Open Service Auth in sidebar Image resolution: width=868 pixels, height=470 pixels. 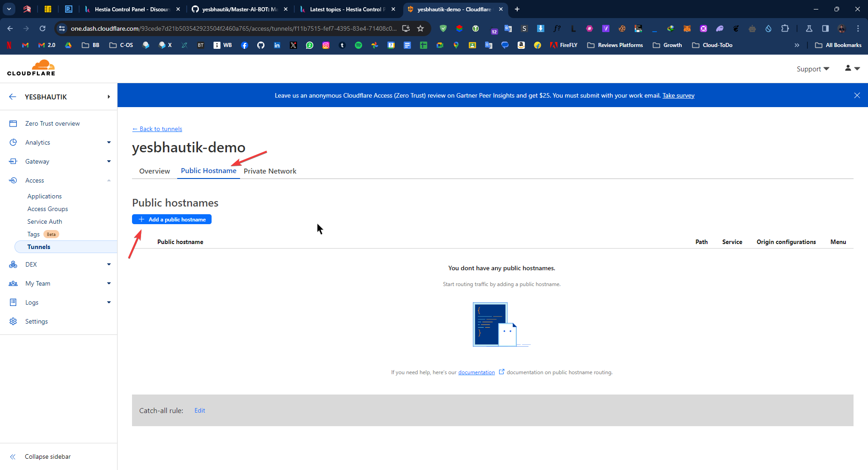point(45,221)
